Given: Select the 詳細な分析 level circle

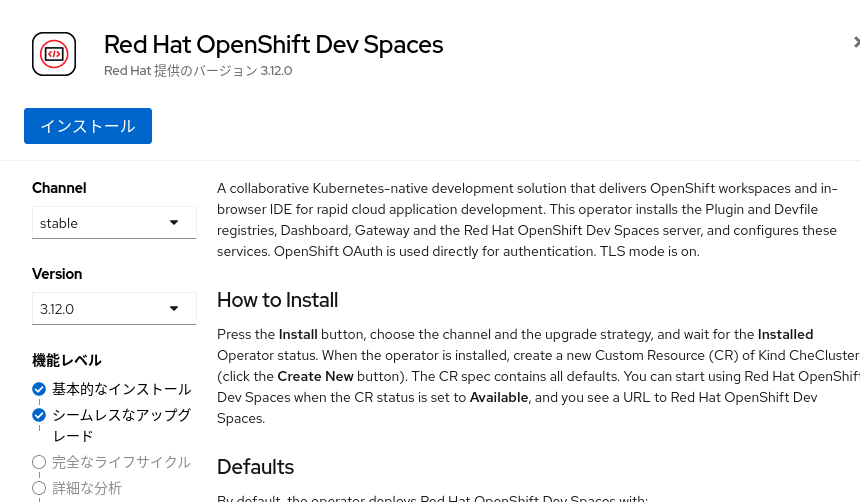Looking at the screenshot, I should [39, 488].
